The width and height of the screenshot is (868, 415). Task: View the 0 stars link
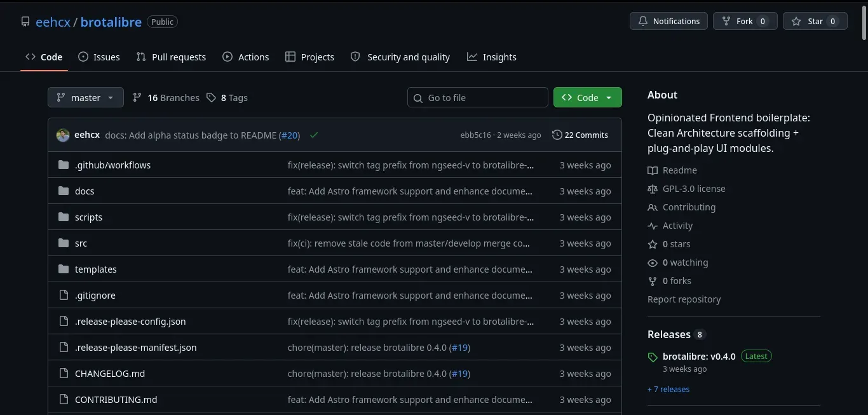pos(669,244)
